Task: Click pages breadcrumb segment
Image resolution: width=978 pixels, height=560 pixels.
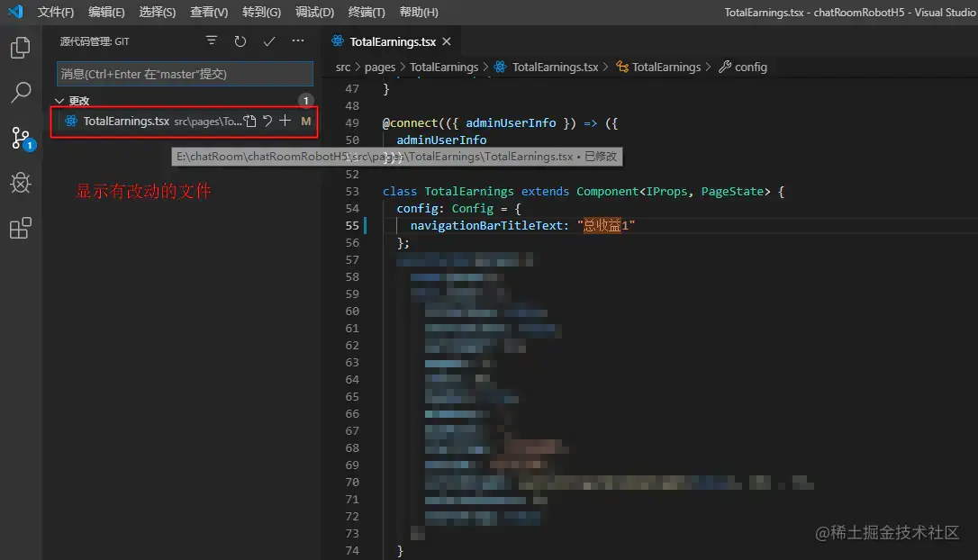Action: click(x=380, y=67)
